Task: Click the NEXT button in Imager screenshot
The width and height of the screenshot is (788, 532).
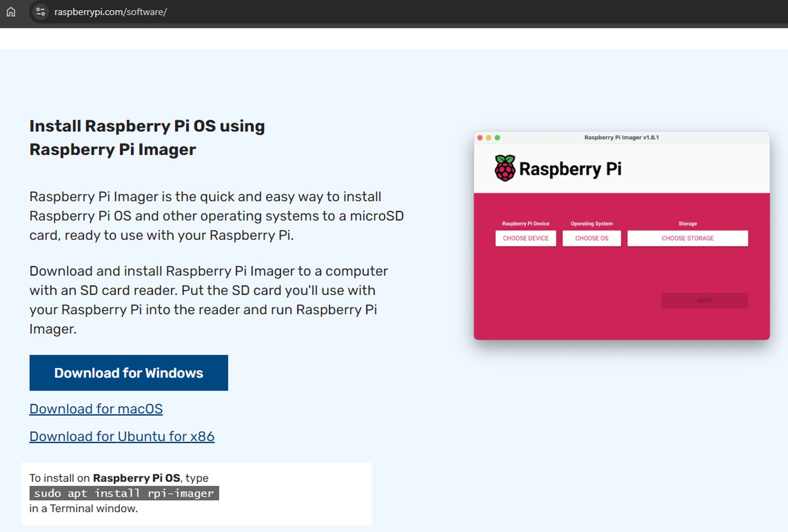Action: pos(704,300)
